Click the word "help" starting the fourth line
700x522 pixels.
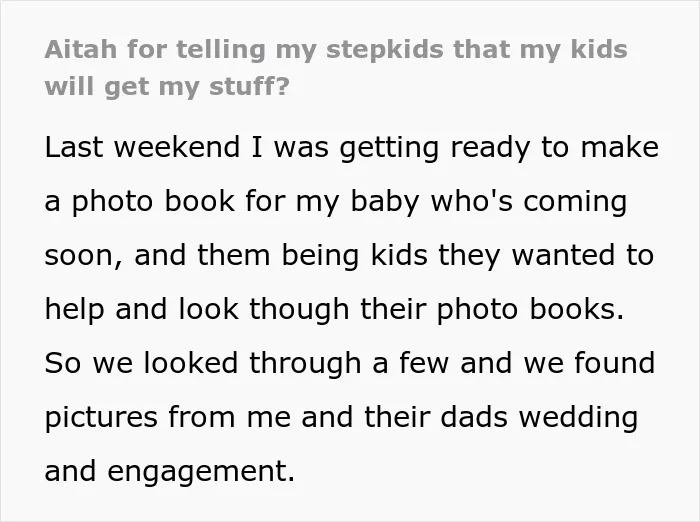pos(74,309)
